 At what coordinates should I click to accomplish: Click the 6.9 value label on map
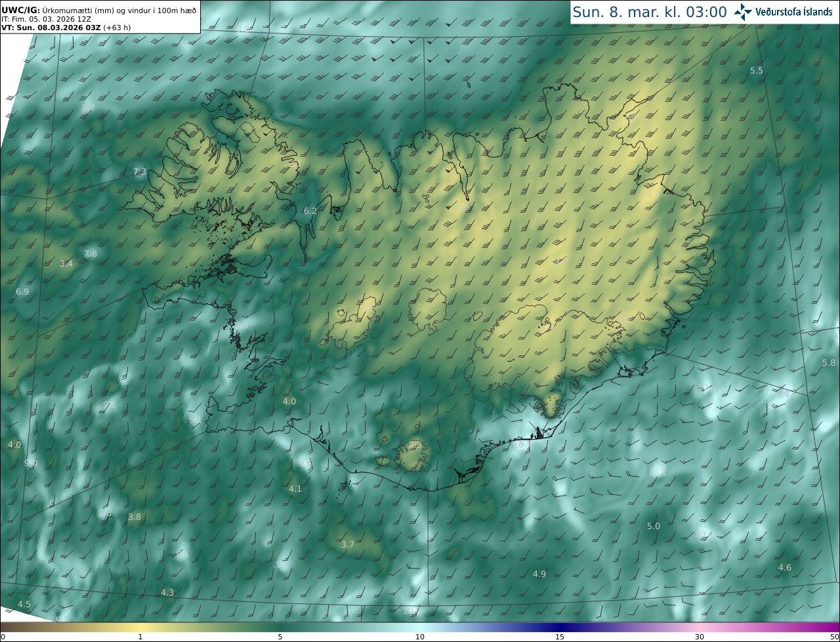click(22, 291)
